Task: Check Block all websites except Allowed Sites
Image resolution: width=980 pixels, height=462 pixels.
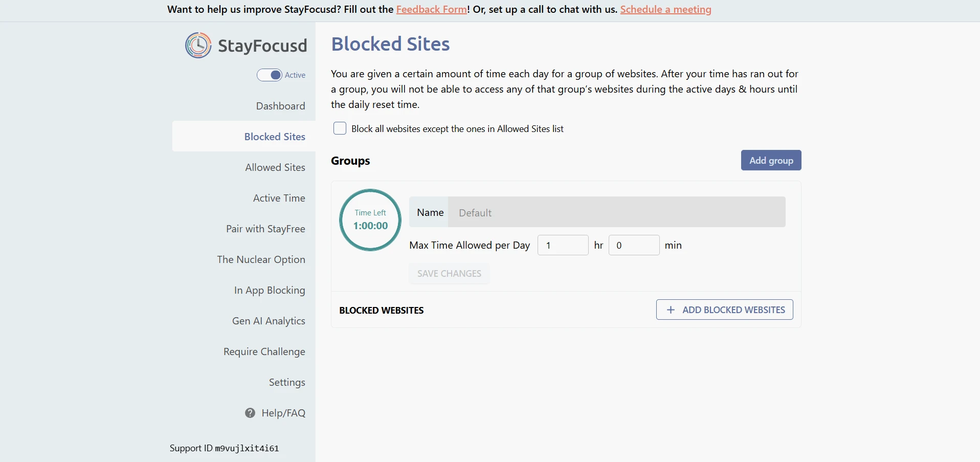Action: click(x=340, y=128)
